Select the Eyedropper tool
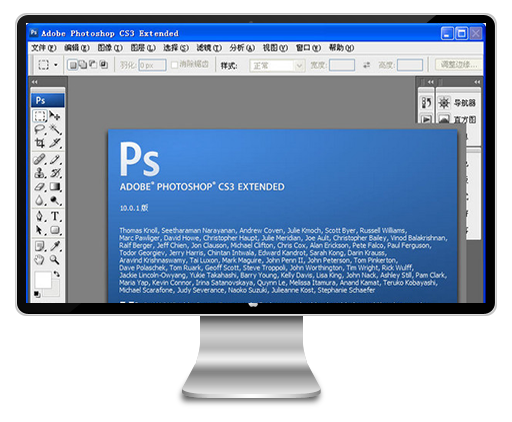 point(55,246)
